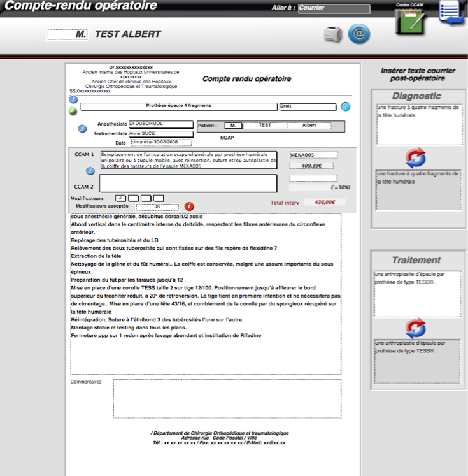Click the patient first name Albert field
Viewport: 468px width, 476px height.
coord(309,126)
